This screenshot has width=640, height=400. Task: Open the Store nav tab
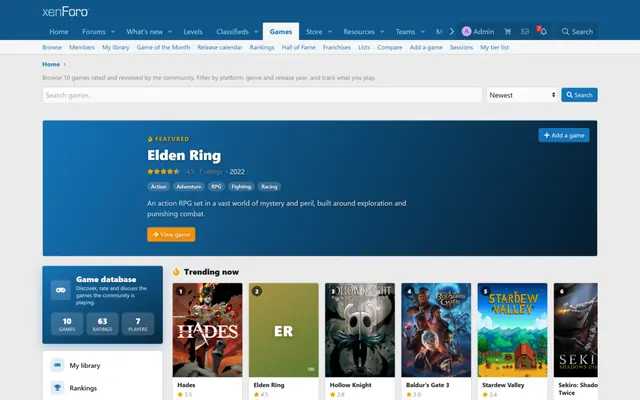[x=314, y=31]
